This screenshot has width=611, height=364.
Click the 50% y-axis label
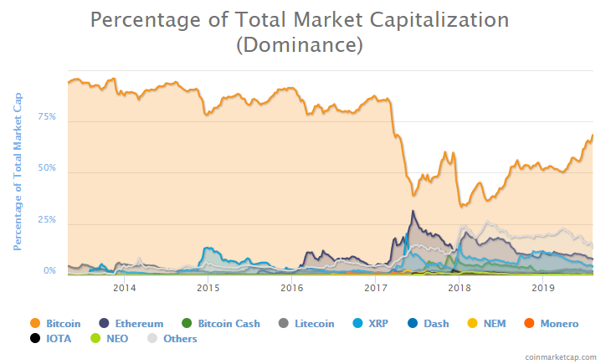(x=47, y=168)
